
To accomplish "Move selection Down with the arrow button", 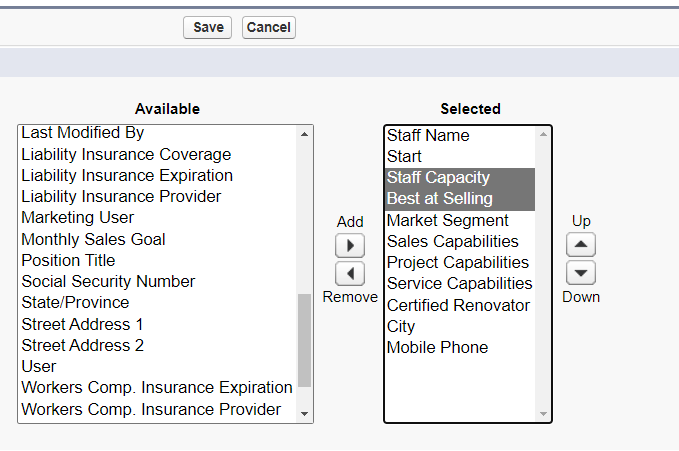I will (581, 273).
